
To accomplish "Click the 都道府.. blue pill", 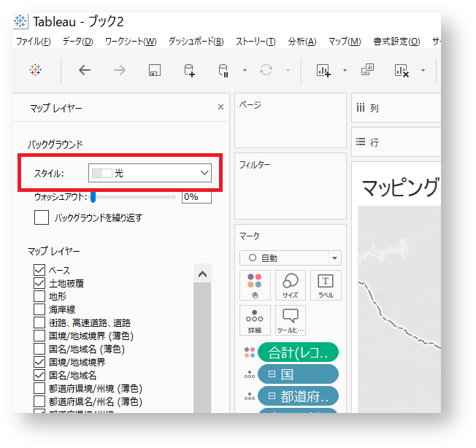I will click(x=298, y=395).
